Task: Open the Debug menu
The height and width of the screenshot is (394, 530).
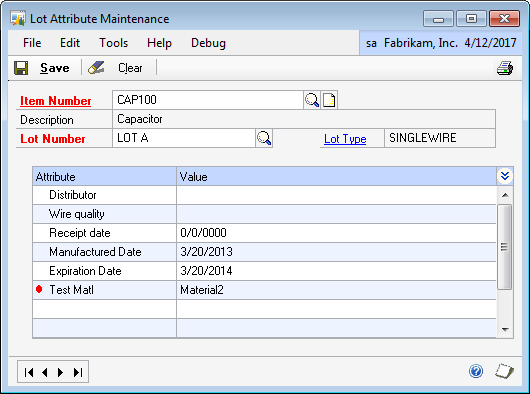Action: click(208, 43)
